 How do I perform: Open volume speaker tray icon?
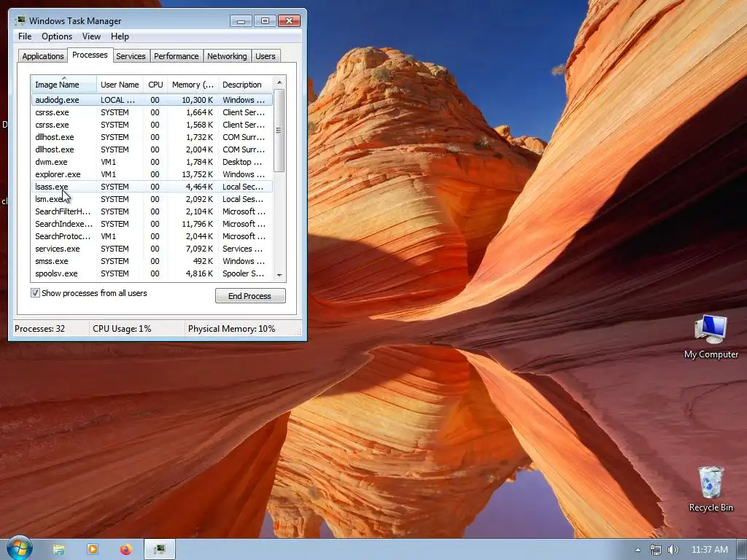pos(673,550)
